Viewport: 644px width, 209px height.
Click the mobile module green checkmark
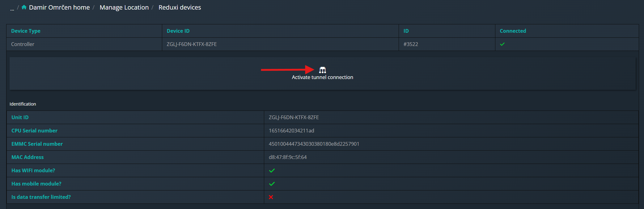click(x=272, y=184)
